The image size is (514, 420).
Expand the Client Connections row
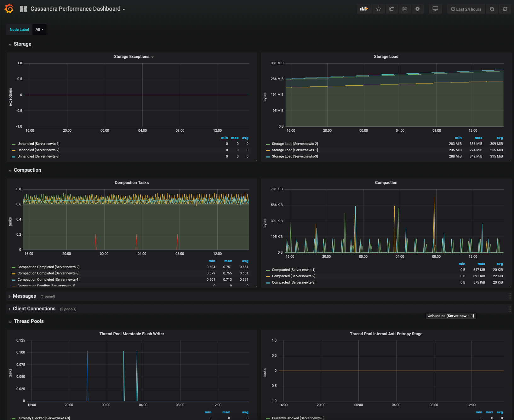(34, 309)
